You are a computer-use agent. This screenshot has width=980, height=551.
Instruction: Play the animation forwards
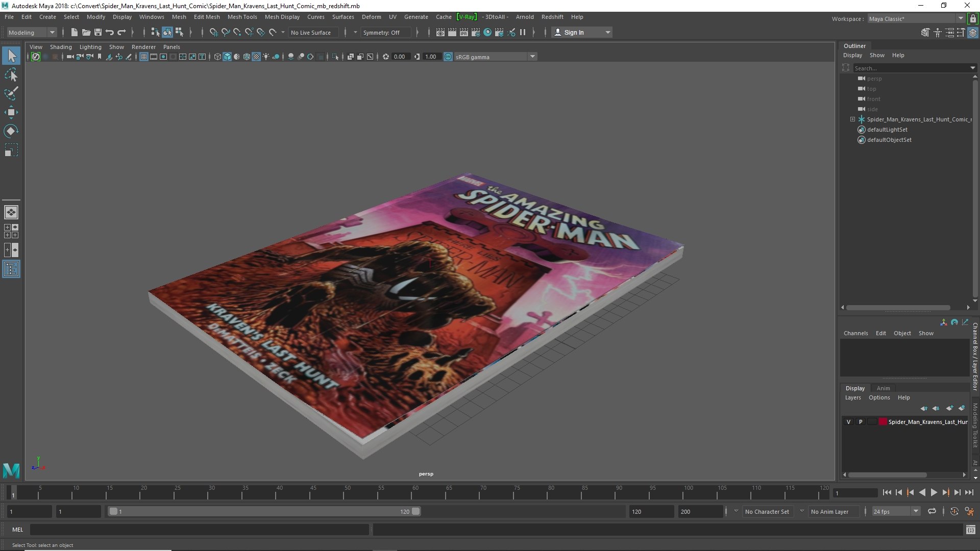click(x=934, y=493)
